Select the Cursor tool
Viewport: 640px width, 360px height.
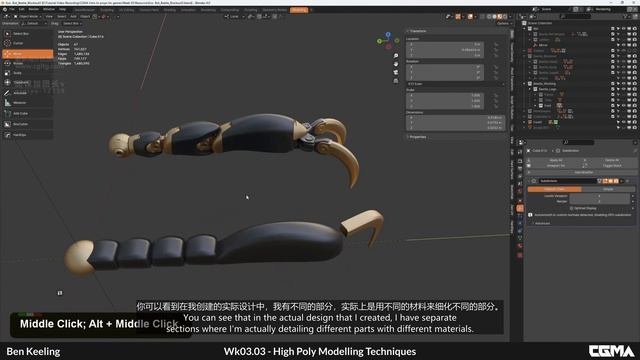pyautogui.click(x=28, y=43)
